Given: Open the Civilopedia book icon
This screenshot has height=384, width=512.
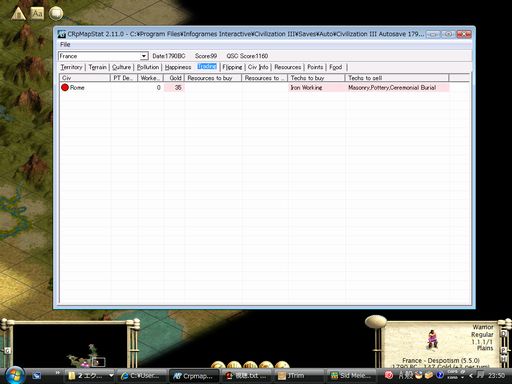Looking at the screenshot, I should pos(37,13).
